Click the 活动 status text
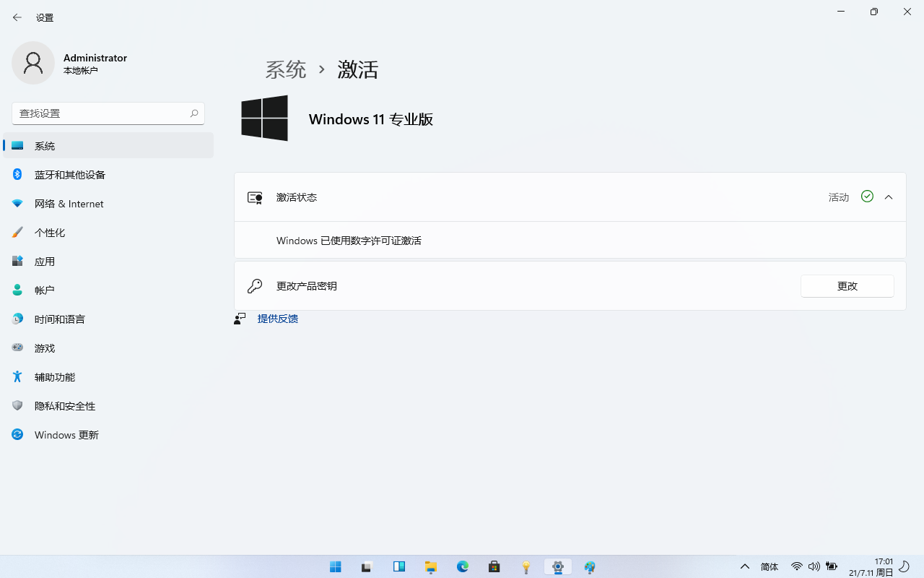The height and width of the screenshot is (578, 924). (839, 197)
